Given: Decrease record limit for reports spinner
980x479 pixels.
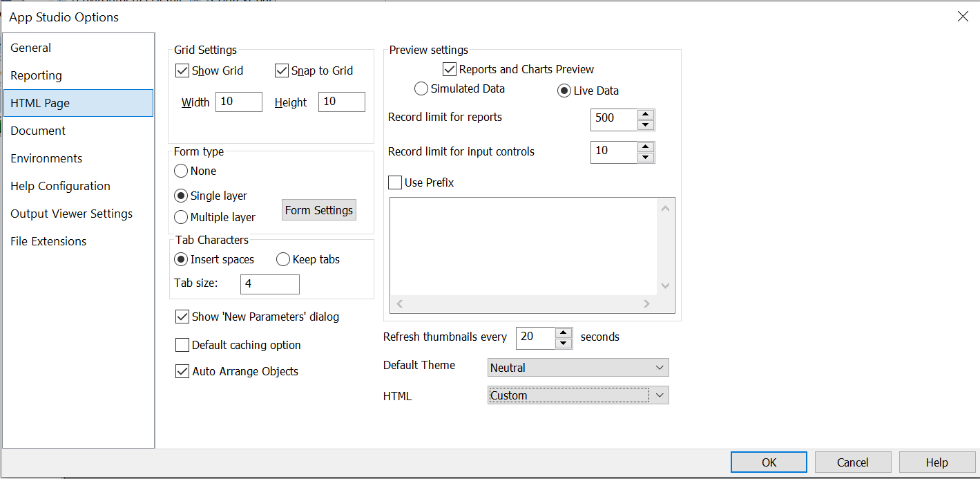Looking at the screenshot, I should tap(646, 125).
